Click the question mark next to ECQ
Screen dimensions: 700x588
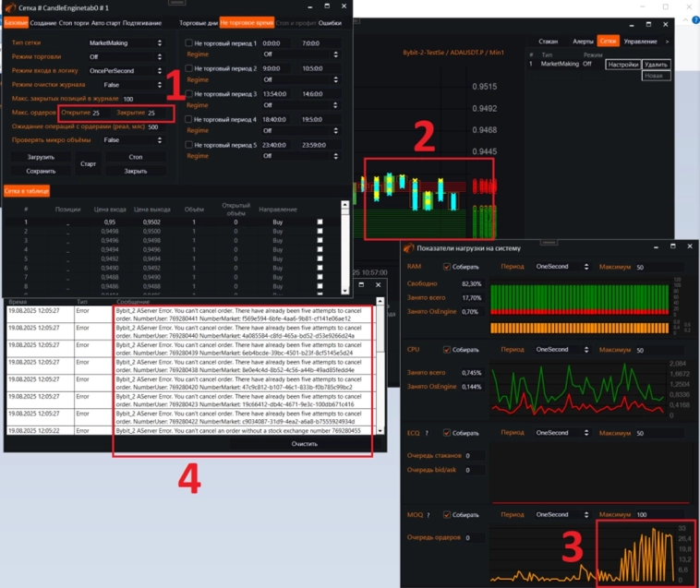427,433
